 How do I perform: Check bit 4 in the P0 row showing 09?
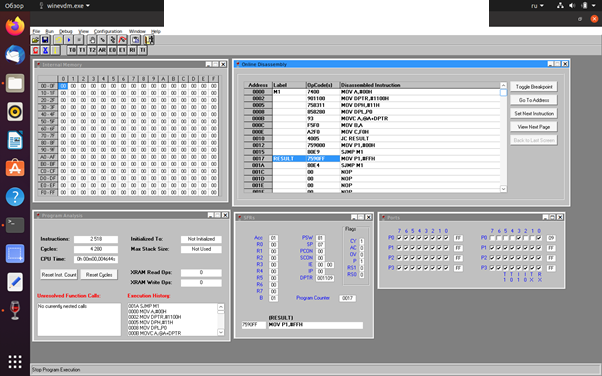[x=512, y=238]
